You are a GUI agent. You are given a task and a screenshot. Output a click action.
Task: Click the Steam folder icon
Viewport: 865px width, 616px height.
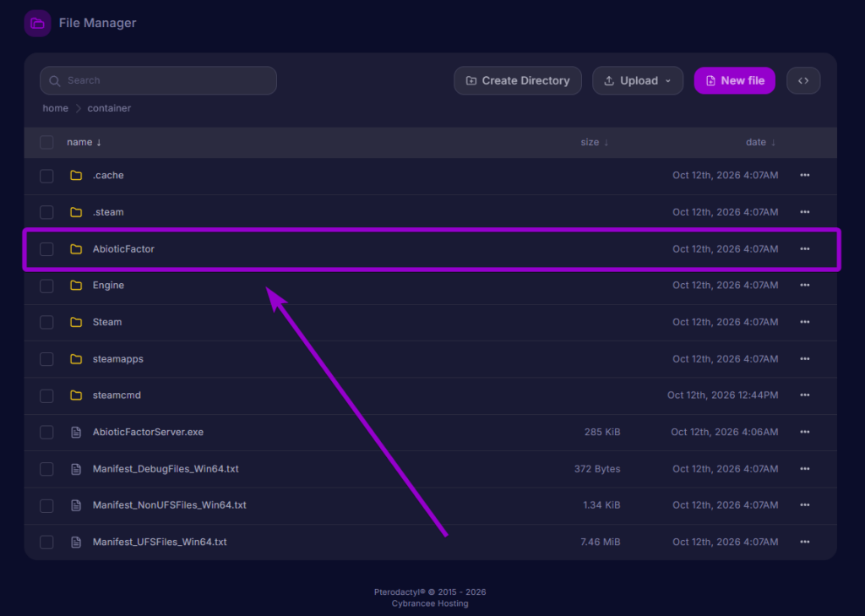[76, 322]
